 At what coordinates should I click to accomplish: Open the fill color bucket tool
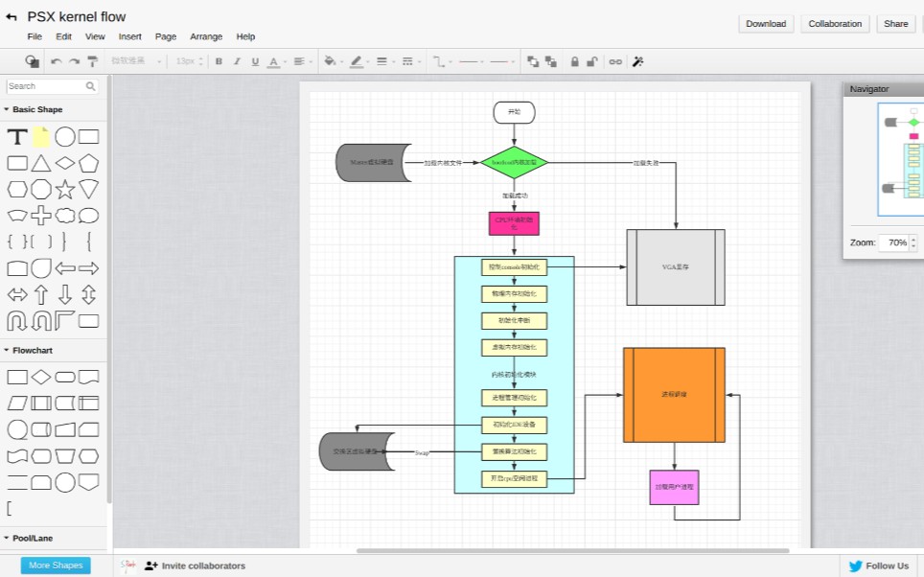tap(330, 61)
